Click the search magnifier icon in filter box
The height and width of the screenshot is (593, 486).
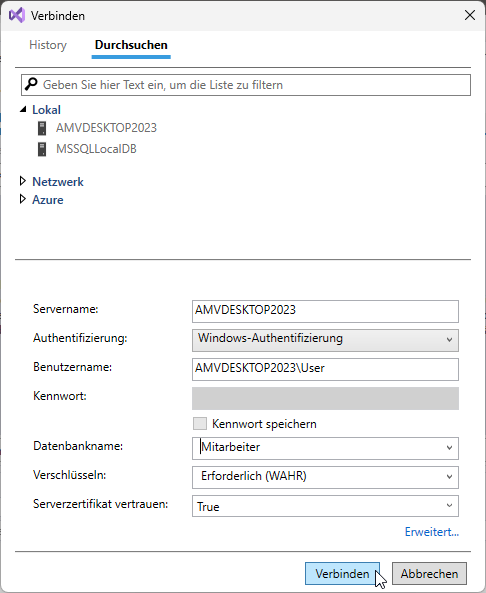click(x=31, y=84)
